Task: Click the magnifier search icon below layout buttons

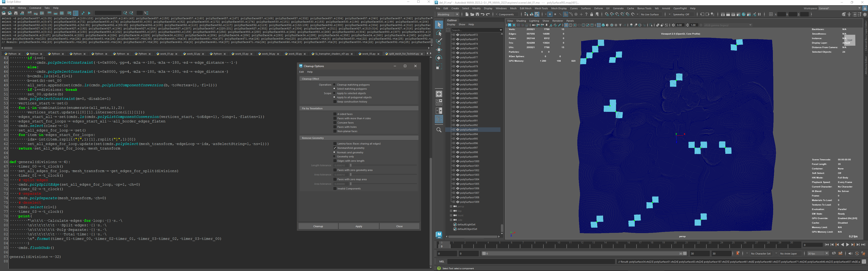Action: [439, 130]
